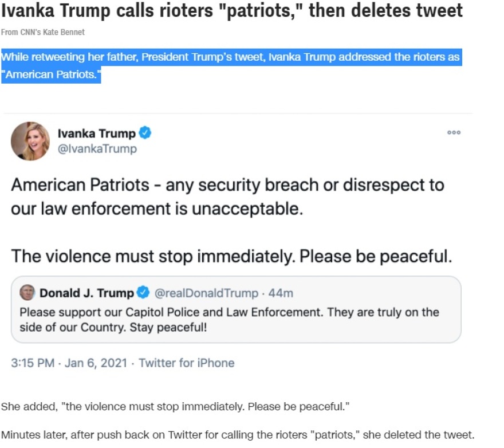Click the @IvankaTrump handle
The height and width of the screenshot is (448, 504).
[97, 149]
